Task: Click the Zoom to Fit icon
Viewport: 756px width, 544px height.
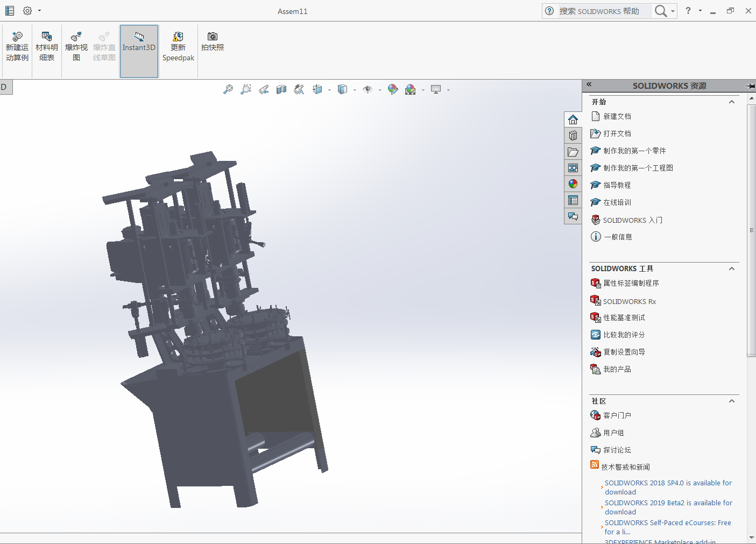Action: point(228,89)
